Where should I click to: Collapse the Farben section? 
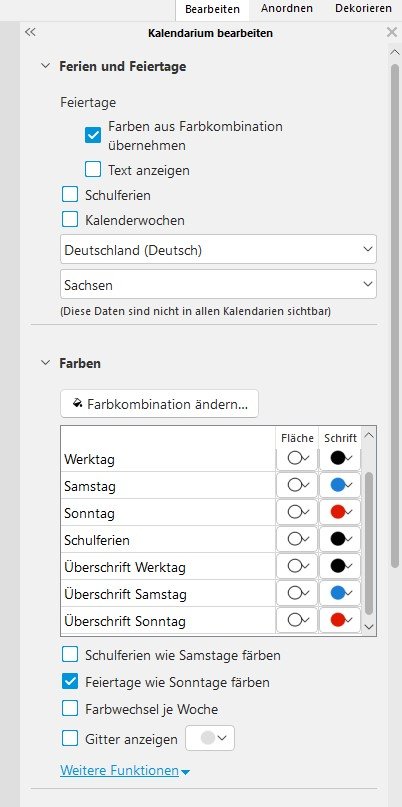46,363
